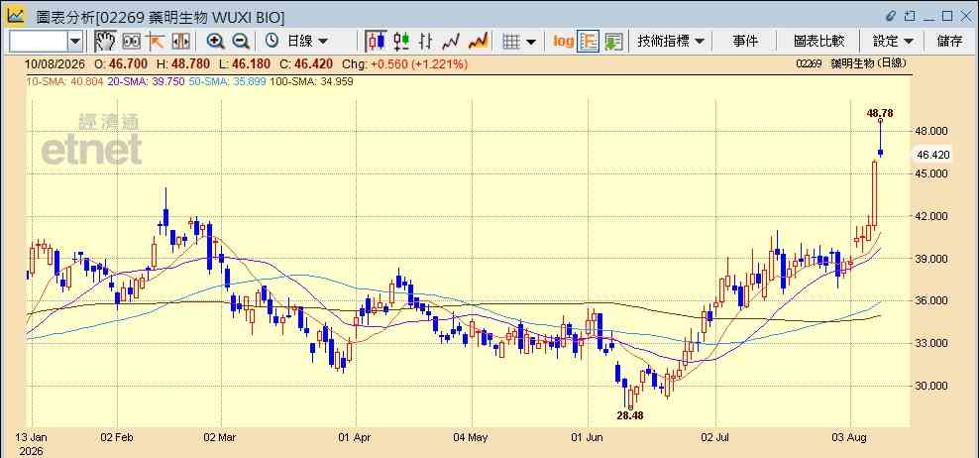
Task: Click the stock code input field
Action: point(40,42)
